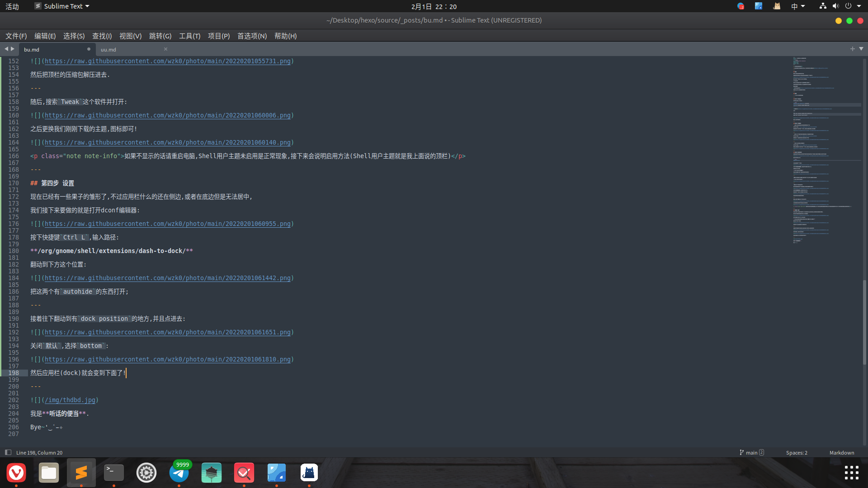Image resolution: width=868 pixels, height=488 pixels.
Task: Show applications grid icon
Action: (x=851, y=473)
